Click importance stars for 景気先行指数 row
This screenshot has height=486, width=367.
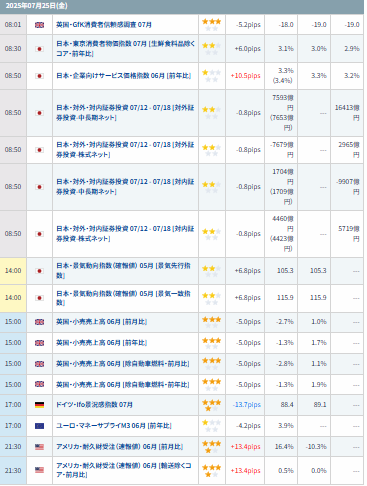tap(212, 271)
